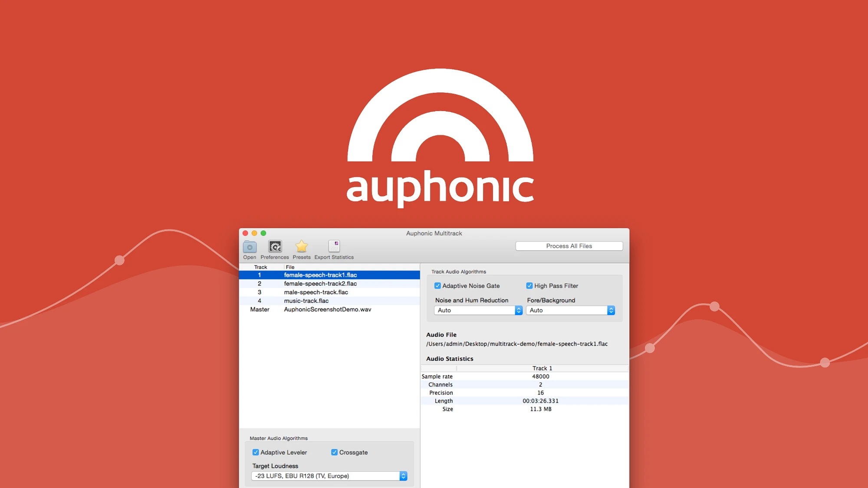Uncheck the High Pass Filter option

tap(529, 286)
